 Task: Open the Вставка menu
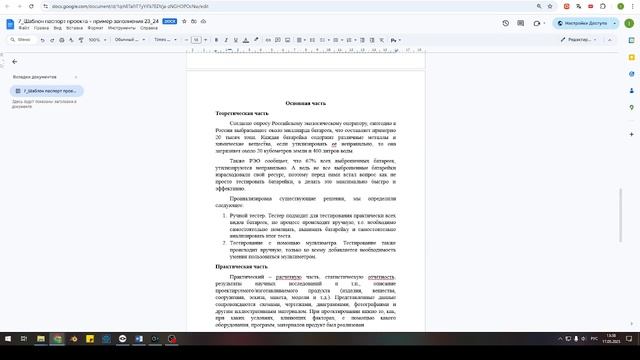coord(74,28)
